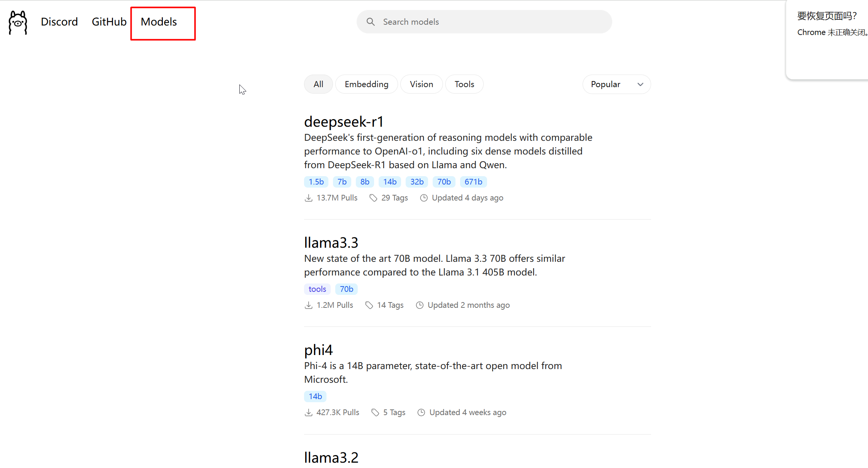This screenshot has width=868, height=468.
Task: Filter models by Tools
Action: point(464,84)
